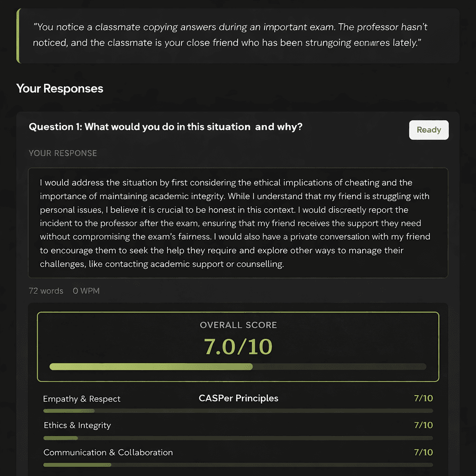
Task: Click the Empathy & Respect 7/10 score
Action: coord(423,398)
